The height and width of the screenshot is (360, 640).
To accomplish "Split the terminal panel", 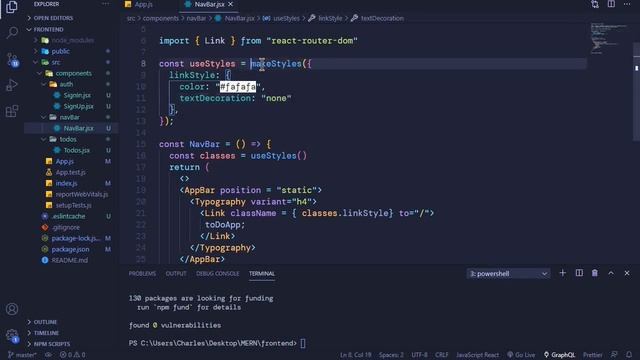I will click(x=579, y=273).
